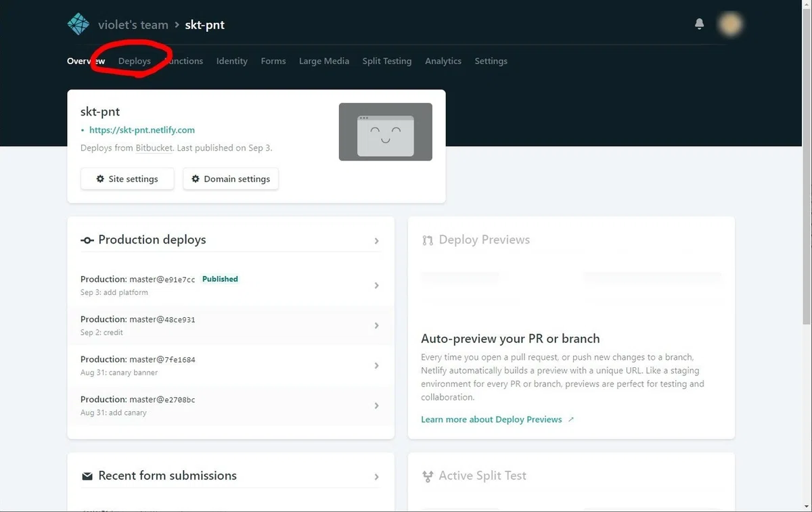
Task: Switch to the Functions tab
Action: 183,61
